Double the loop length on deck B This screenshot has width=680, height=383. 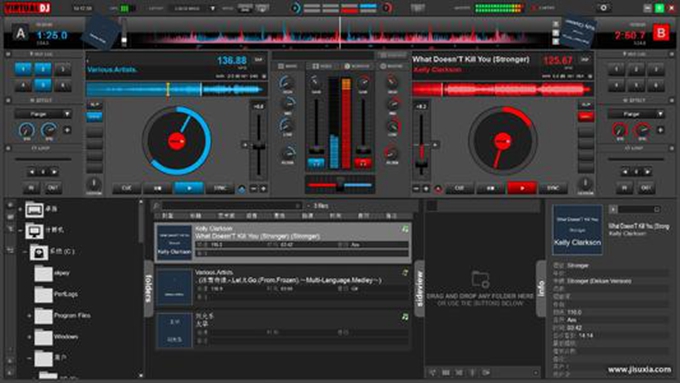click(x=647, y=172)
